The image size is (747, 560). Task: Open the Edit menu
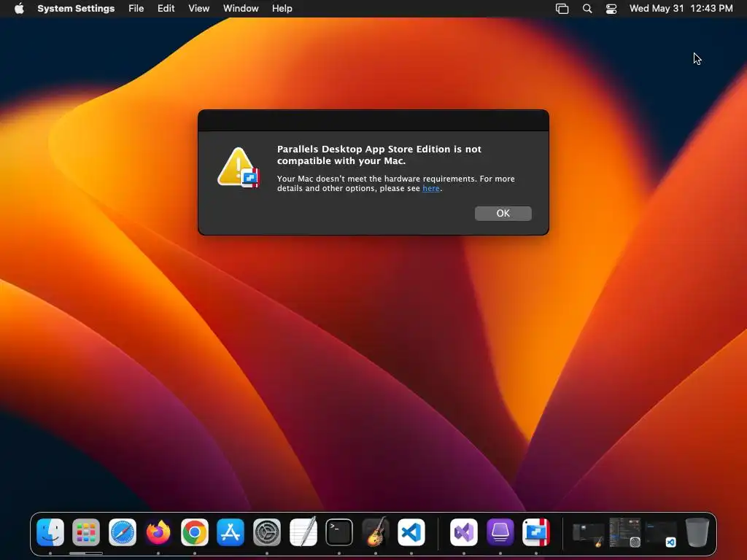click(x=166, y=9)
